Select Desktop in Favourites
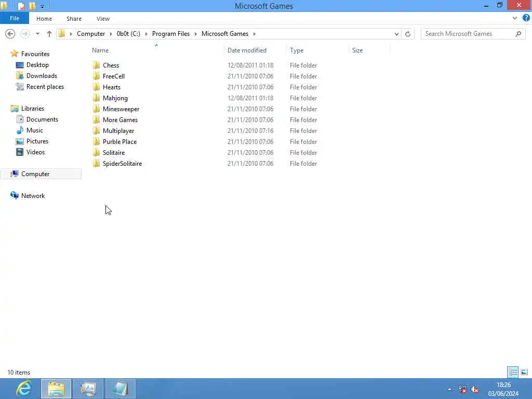The width and height of the screenshot is (532, 399). point(37,65)
